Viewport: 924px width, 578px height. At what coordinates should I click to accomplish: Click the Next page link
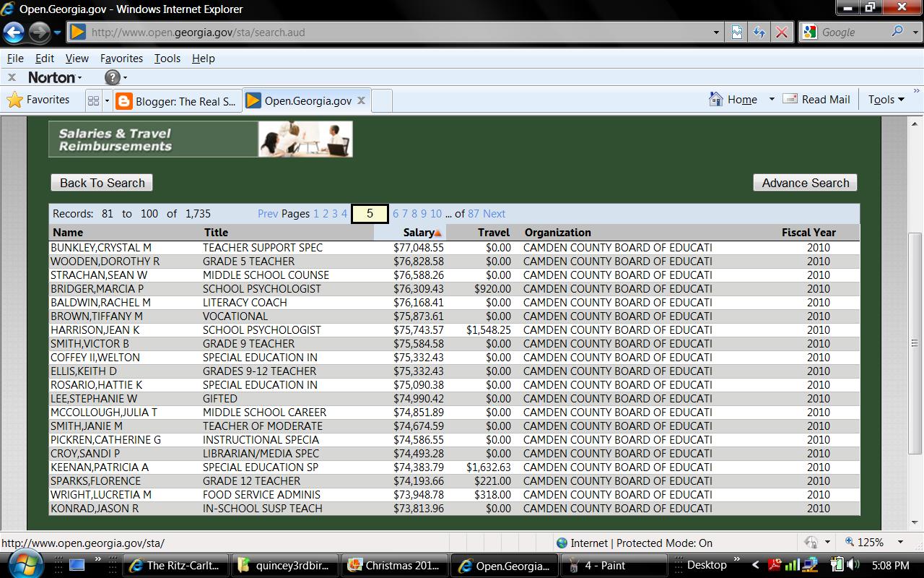point(494,214)
